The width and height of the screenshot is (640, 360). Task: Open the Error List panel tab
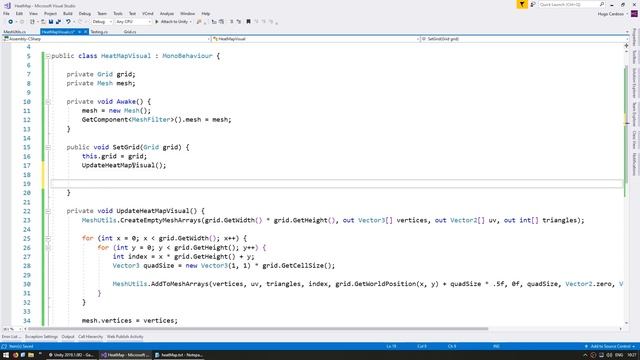click(x=11, y=337)
